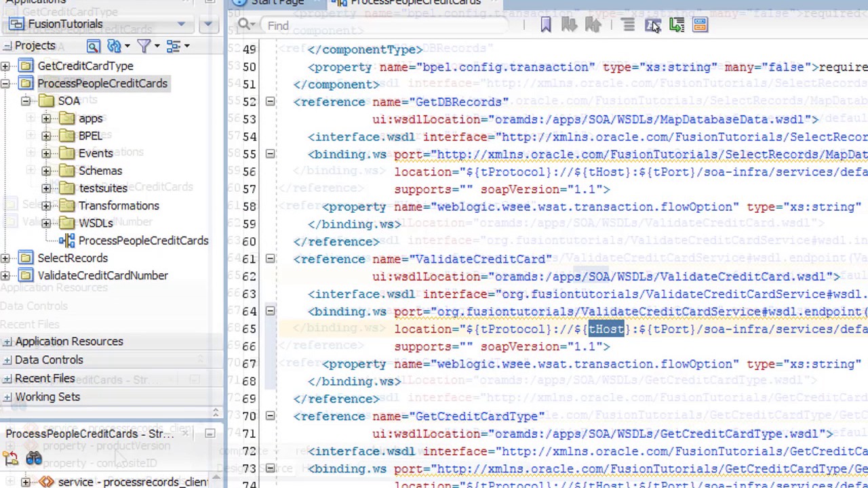Viewport: 868px width, 488px height.
Task: Click the Events folder icon
Action: [x=66, y=153]
